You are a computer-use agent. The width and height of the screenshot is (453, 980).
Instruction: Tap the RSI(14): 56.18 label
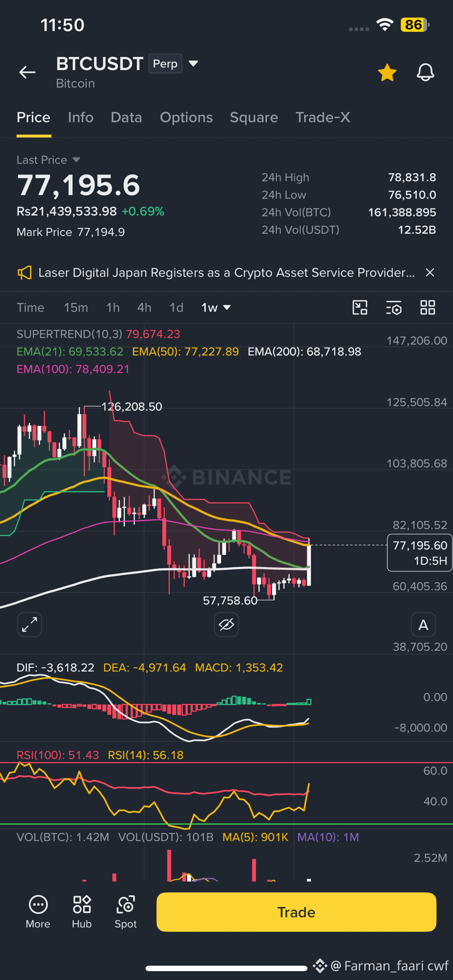[146, 755]
